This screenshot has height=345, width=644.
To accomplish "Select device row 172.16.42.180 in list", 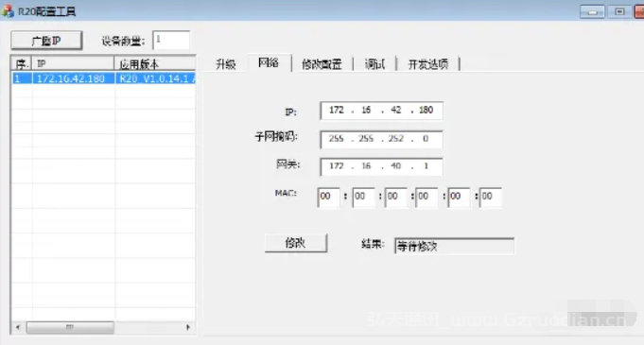I will [x=103, y=78].
